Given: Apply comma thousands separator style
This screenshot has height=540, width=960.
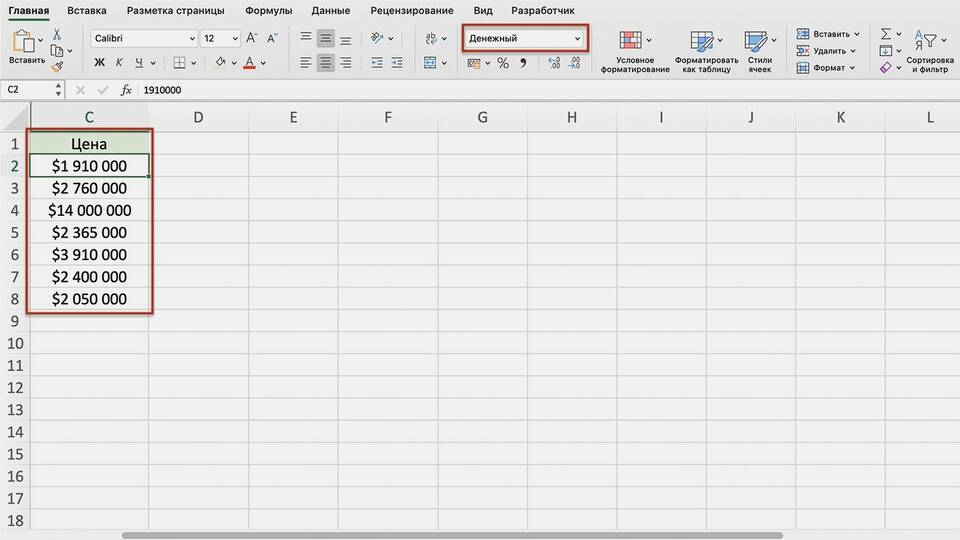Looking at the screenshot, I should [523, 62].
